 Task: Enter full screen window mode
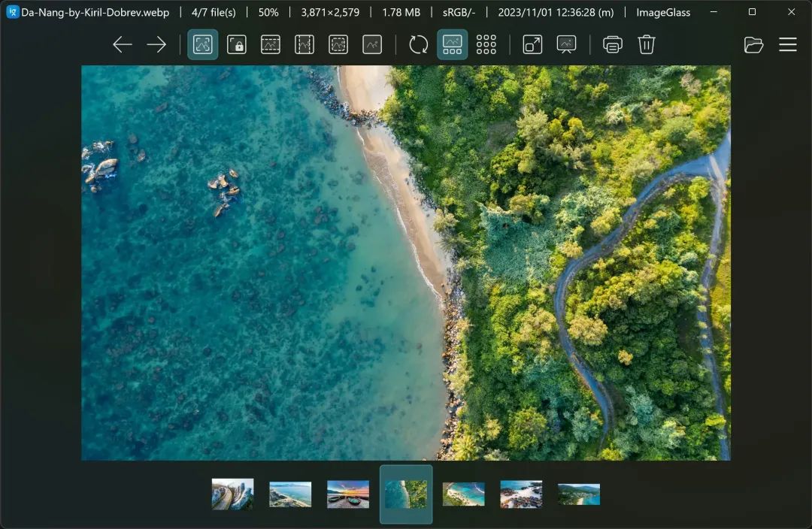532,45
